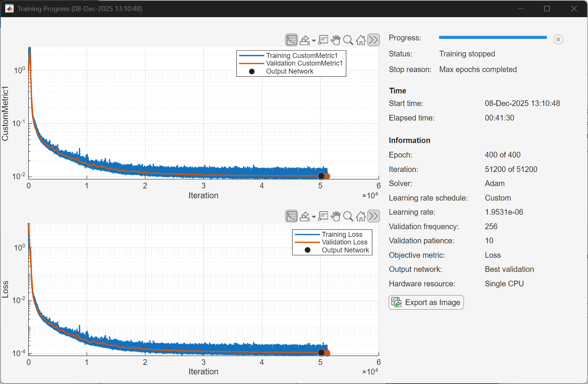Export the CustomMetric1 plot using the export icon
Screen dimensions: 588x384
pos(305,40)
